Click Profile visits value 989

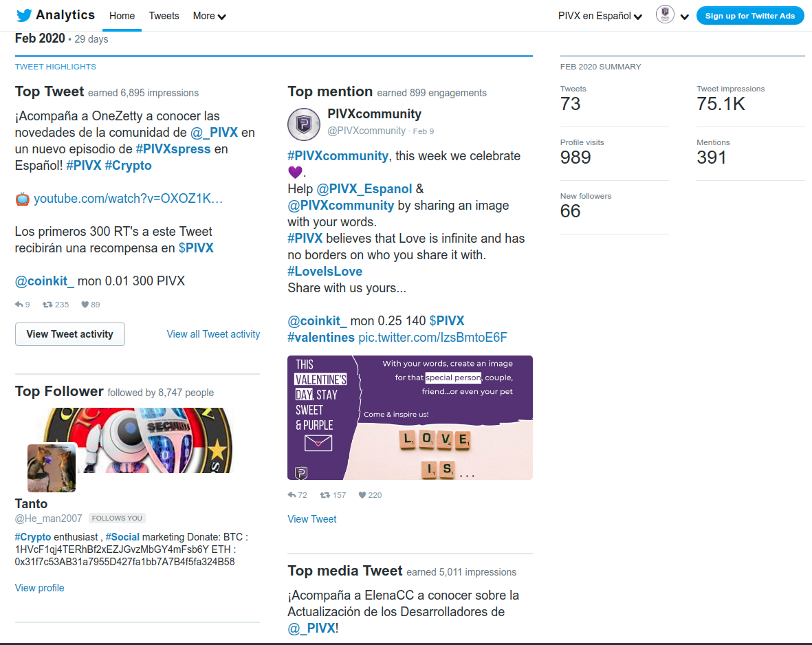(575, 157)
